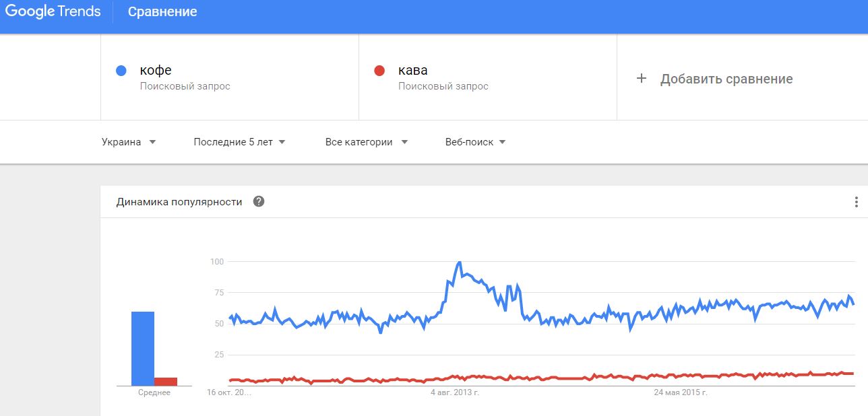This screenshot has height=416, width=868.
Task: Click the red кава term dot
Action: click(379, 71)
